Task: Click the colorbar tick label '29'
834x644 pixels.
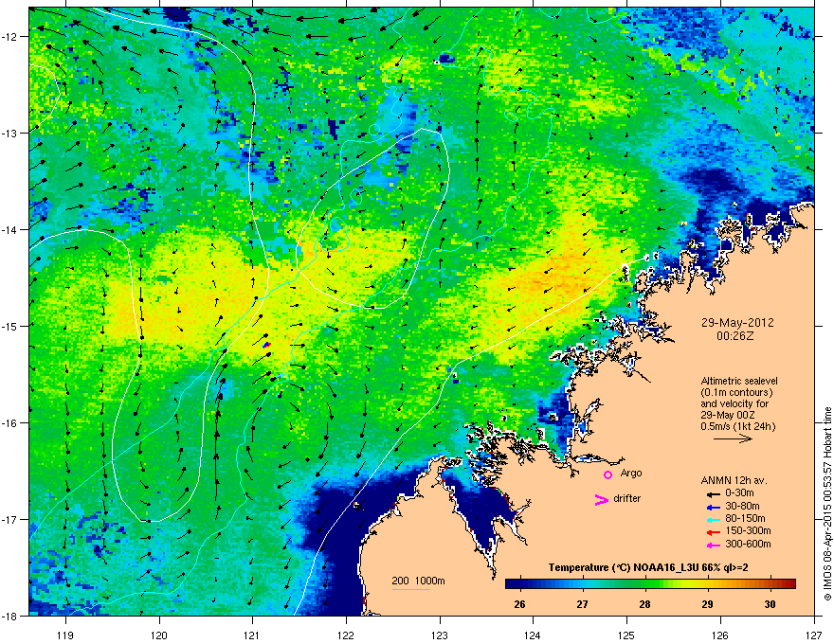Action: coord(707,604)
